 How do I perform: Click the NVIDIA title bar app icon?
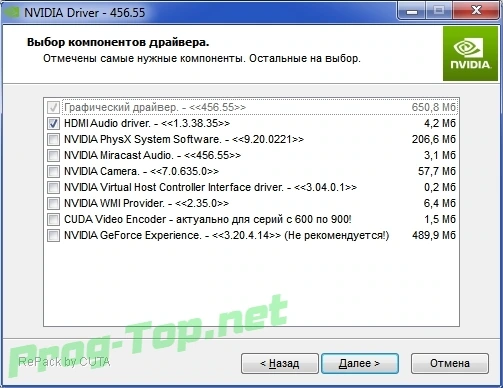11,13
